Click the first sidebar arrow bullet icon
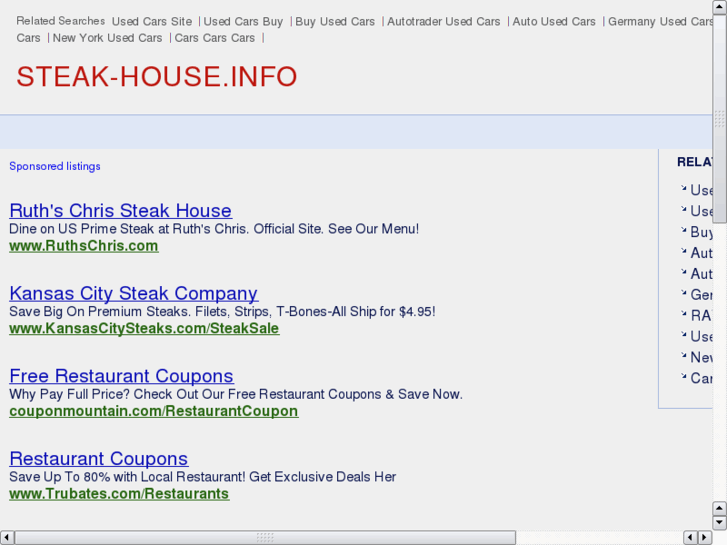Viewport: 727px width, 545px height. (x=683, y=188)
